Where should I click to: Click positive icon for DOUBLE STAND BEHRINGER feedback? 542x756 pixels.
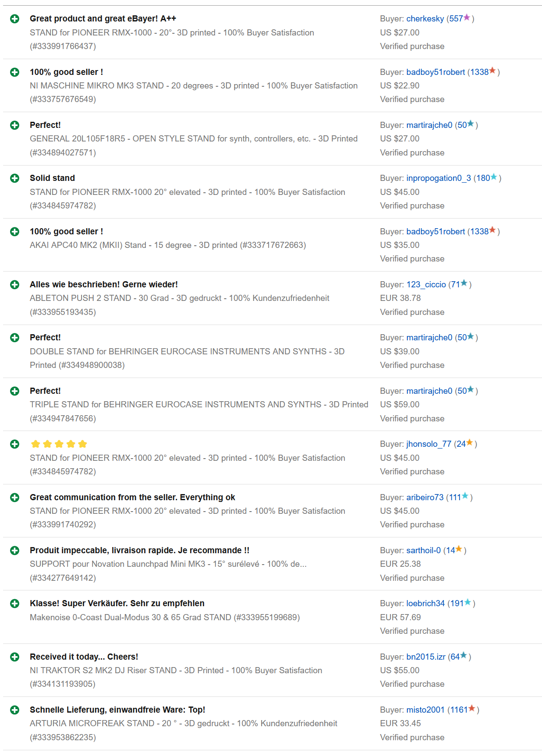[14, 338]
